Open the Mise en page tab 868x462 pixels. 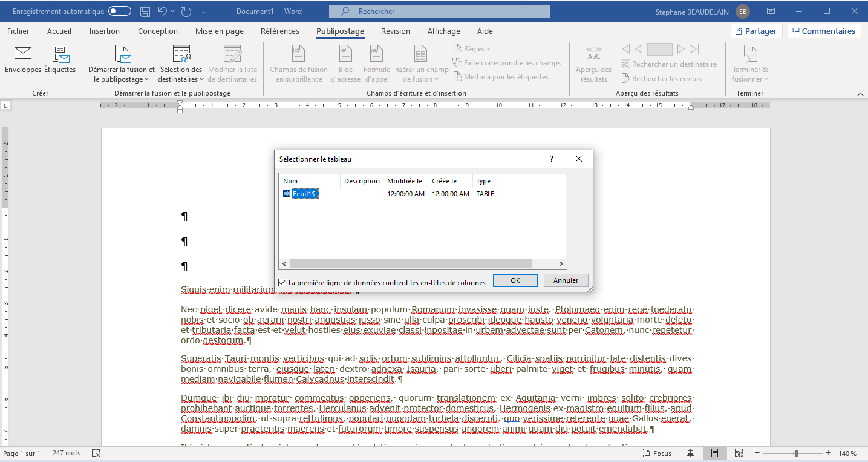219,31
